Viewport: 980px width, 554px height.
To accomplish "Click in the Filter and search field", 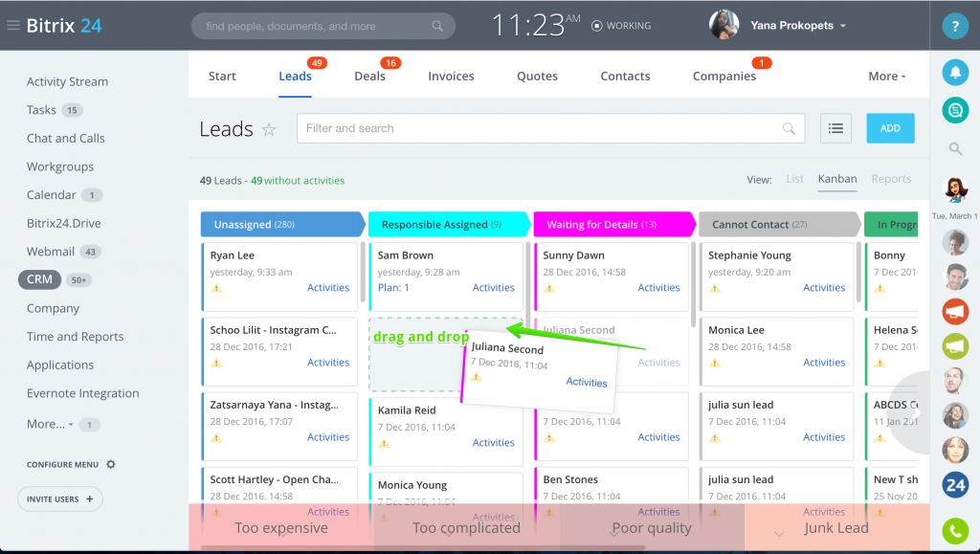I will coord(550,128).
